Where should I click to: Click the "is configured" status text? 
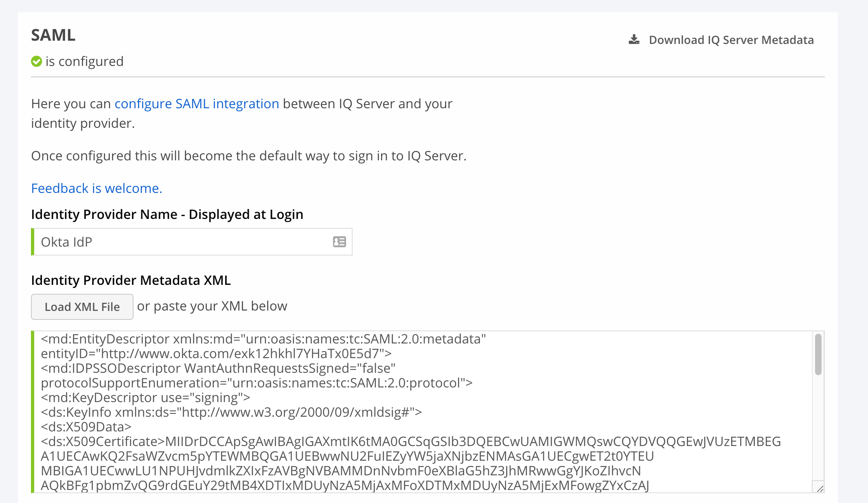(84, 61)
